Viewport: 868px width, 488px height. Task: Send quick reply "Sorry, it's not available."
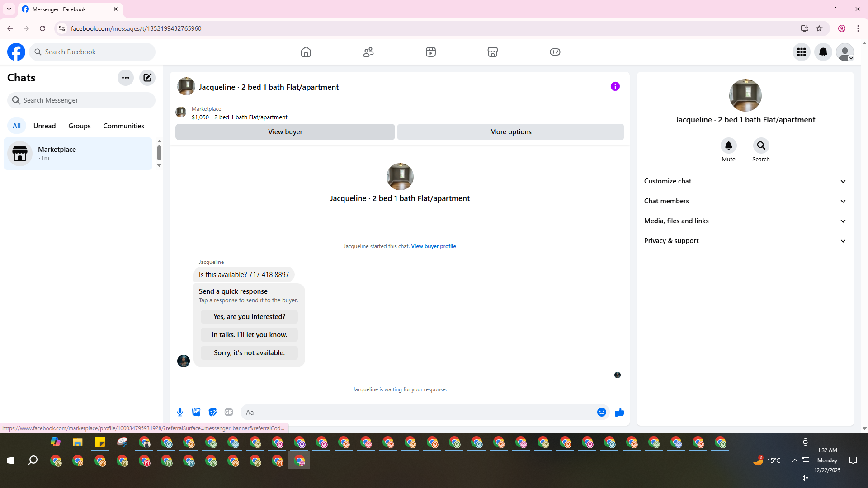point(250,353)
